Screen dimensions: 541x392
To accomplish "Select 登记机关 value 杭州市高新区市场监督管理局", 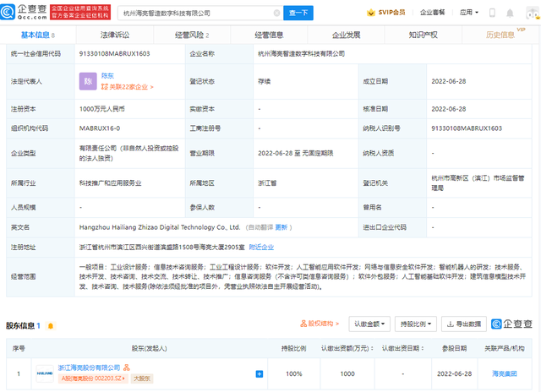I will [x=478, y=183].
